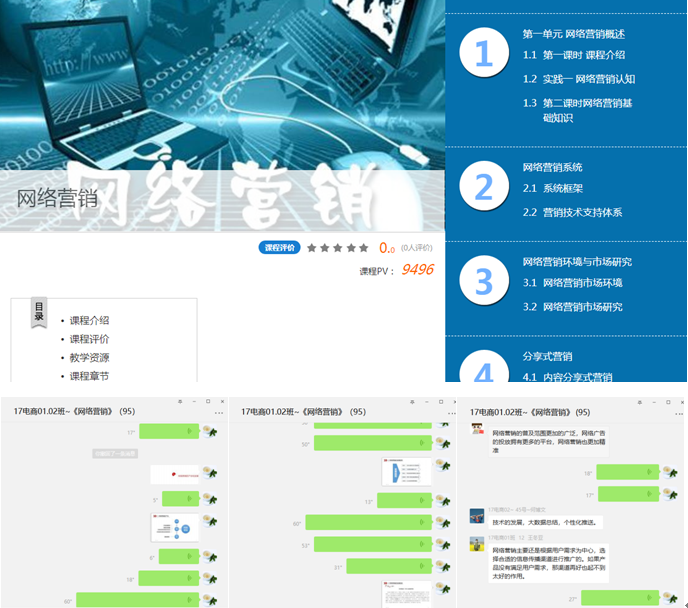688x608 pixels.
Task: Click the numbered circle 1 unit badge
Action: coord(484,53)
